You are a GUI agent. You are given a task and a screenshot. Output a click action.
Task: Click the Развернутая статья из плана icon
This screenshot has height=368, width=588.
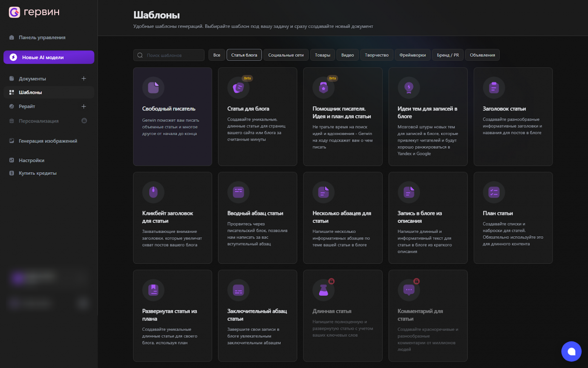point(153,290)
